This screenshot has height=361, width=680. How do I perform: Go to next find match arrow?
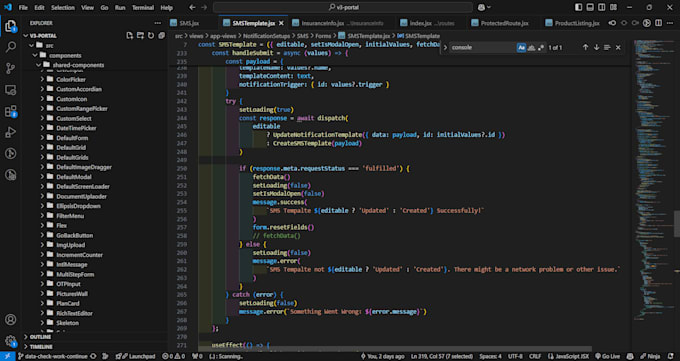(x=596, y=47)
